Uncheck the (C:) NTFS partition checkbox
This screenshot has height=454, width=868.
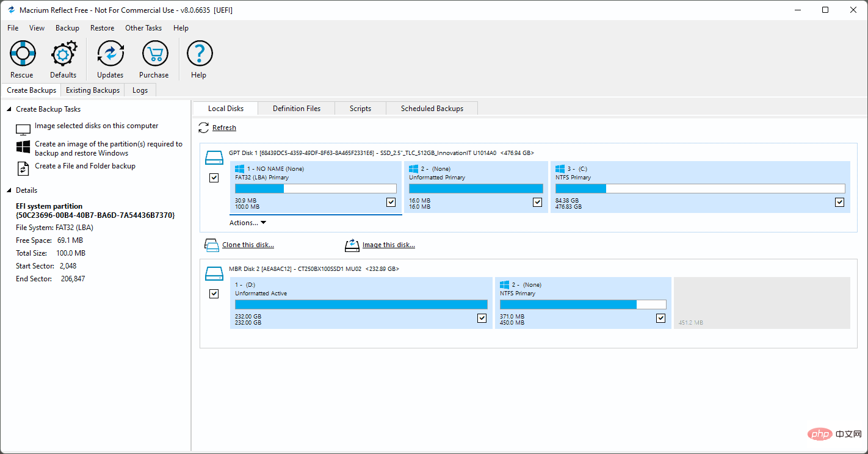[x=840, y=202]
